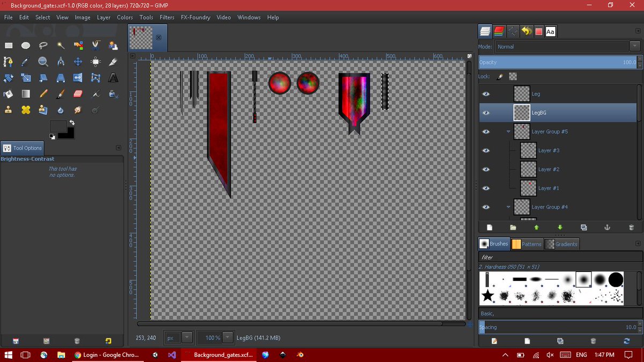Open the Filters menu
This screenshot has width=644, height=362.
pyautogui.click(x=167, y=17)
